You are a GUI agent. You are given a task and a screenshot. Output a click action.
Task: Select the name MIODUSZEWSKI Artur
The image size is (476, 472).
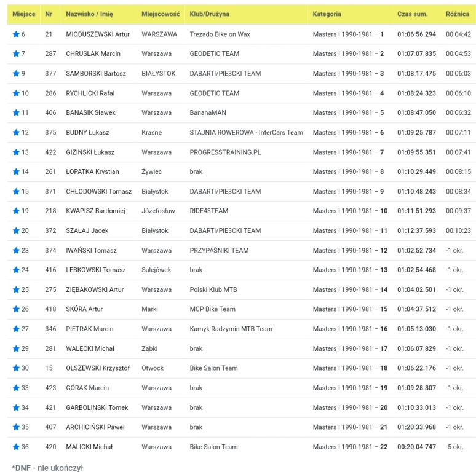point(98,34)
